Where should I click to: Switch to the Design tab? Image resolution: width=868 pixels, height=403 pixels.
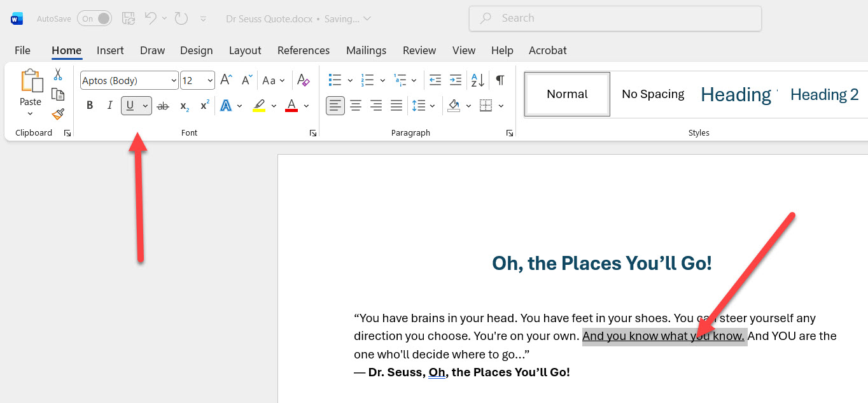(x=196, y=50)
